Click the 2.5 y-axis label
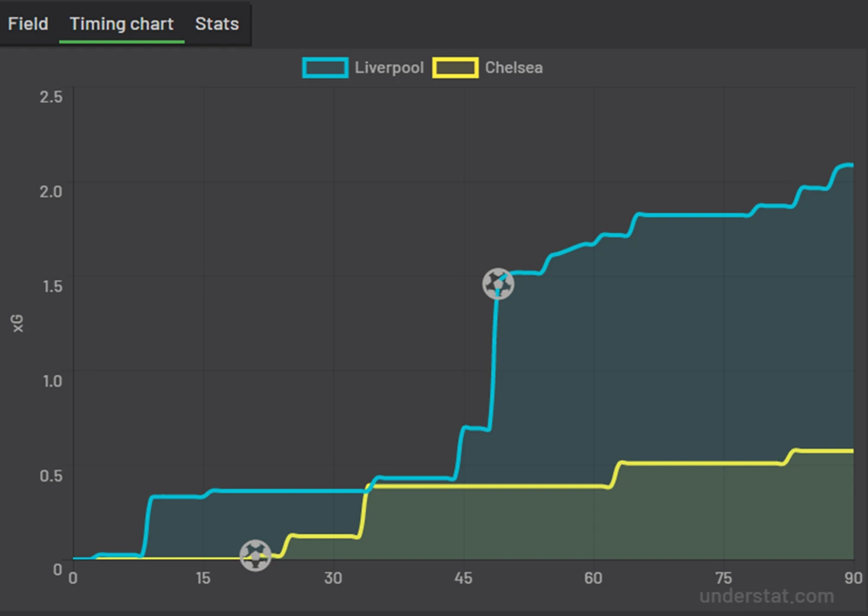The width and height of the screenshot is (868, 616). [x=51, y=97]
